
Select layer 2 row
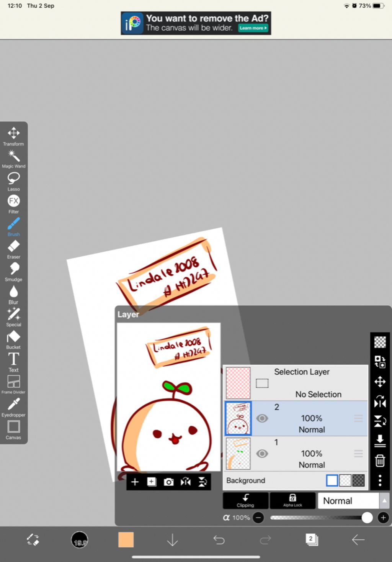[295, 418]
